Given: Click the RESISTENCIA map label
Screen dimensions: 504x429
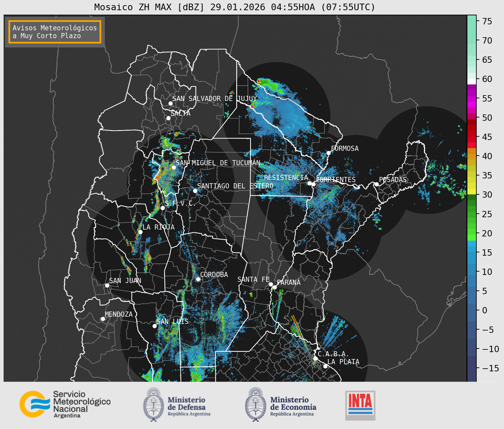Looking at the screenshot, I should [286, 178].
